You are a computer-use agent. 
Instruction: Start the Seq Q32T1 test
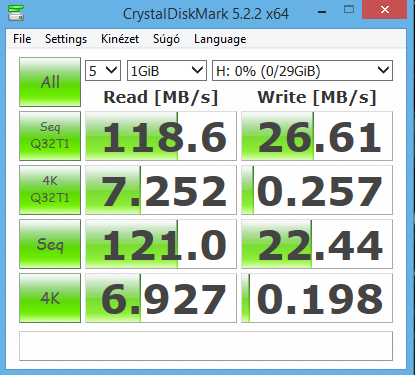point(50,136)
